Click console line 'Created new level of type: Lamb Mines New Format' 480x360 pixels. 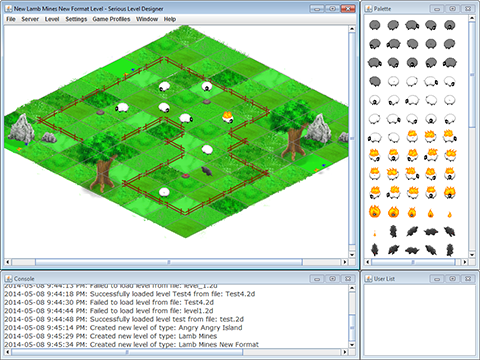click(131, 344)
